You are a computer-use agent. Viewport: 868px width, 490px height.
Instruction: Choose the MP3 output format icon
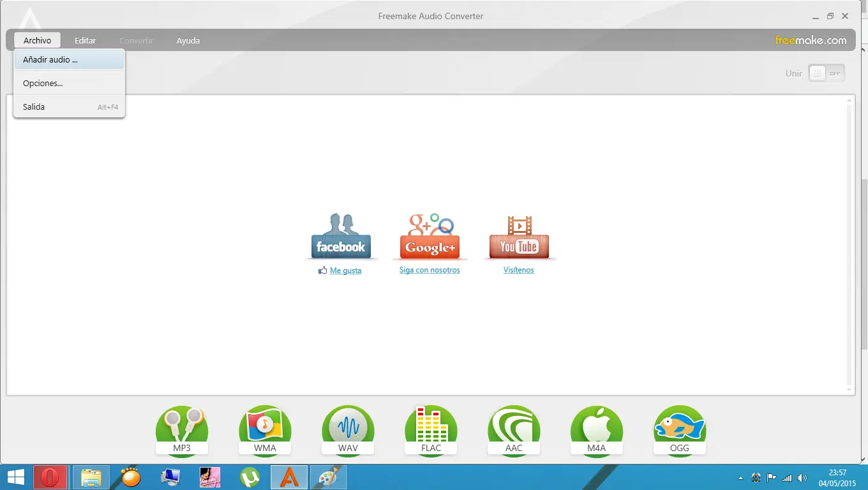click(182, 431)
